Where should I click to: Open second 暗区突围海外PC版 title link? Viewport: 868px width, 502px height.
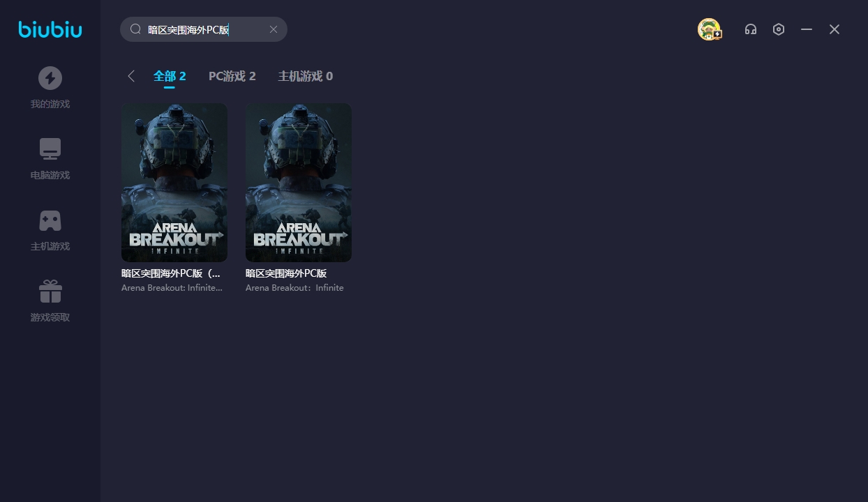coord(286,273)
